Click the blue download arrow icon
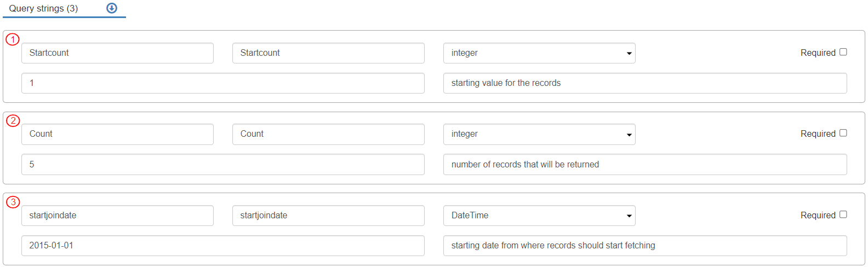 [112, 8]
